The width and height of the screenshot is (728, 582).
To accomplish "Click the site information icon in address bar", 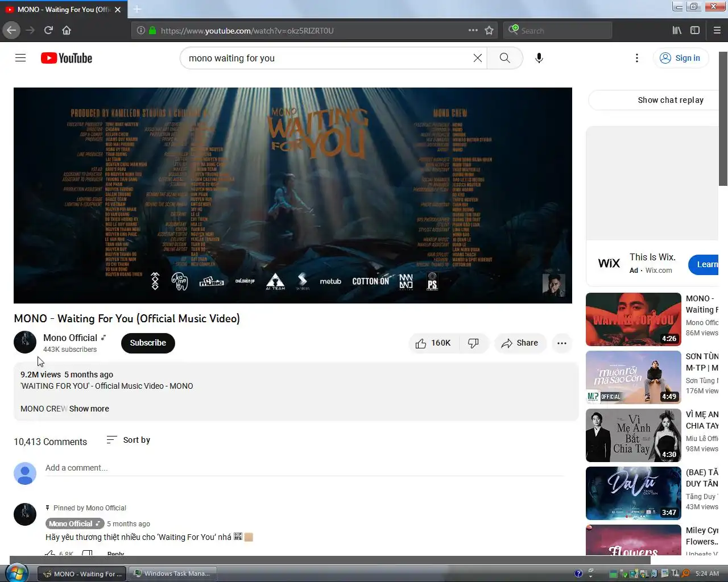I will pos(140,30).
